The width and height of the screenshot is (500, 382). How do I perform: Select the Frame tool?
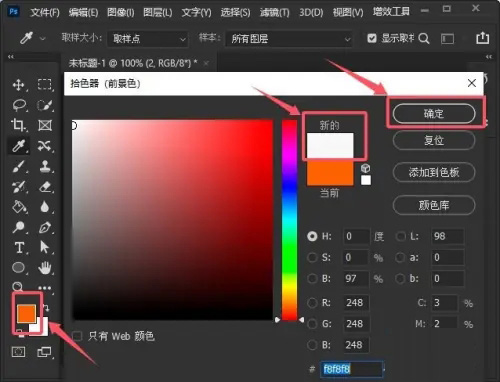coord(45,126)
